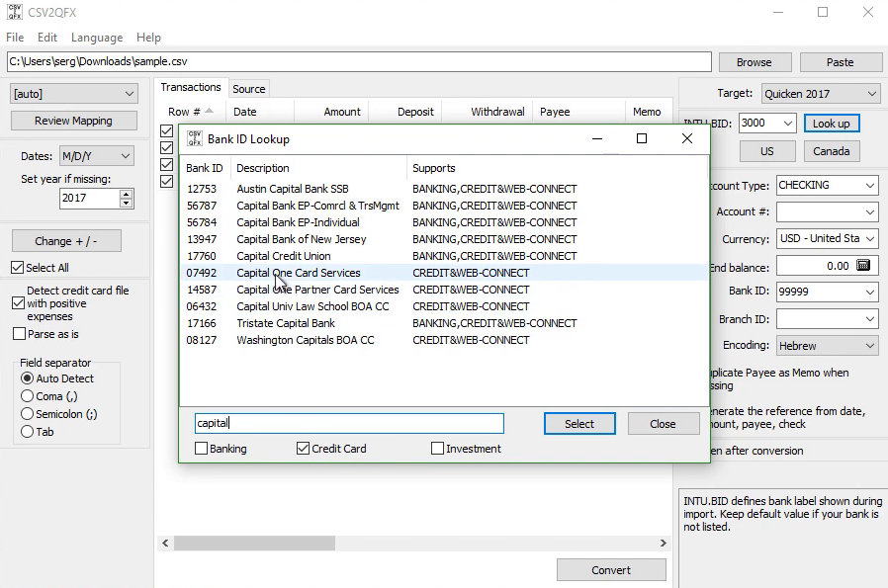The height and width of the screenshot is (588, 888).
Task: Click the horizontal scrollbar thumb
Action: pos(254,544)
